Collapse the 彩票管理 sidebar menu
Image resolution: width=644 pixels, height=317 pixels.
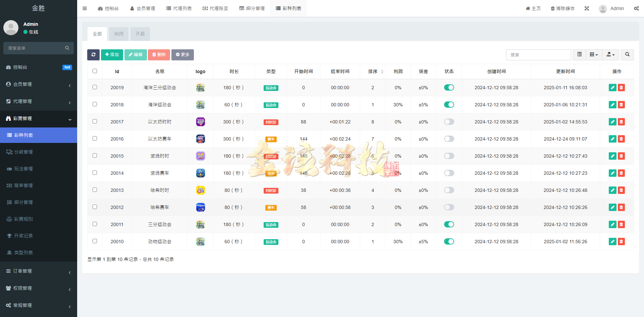click(39, 118)
